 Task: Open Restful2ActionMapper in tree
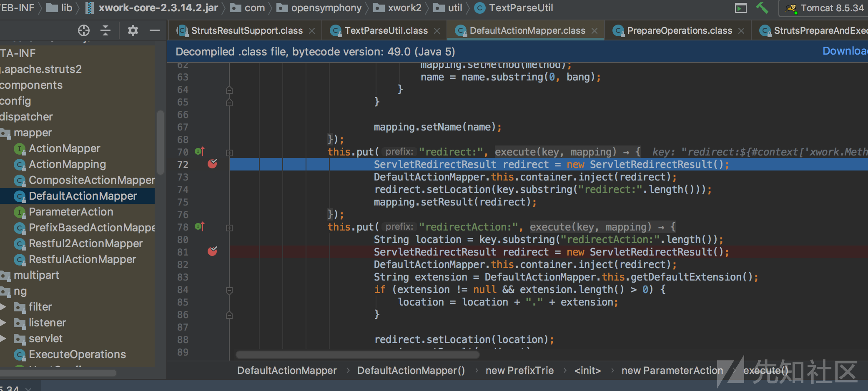85,243
